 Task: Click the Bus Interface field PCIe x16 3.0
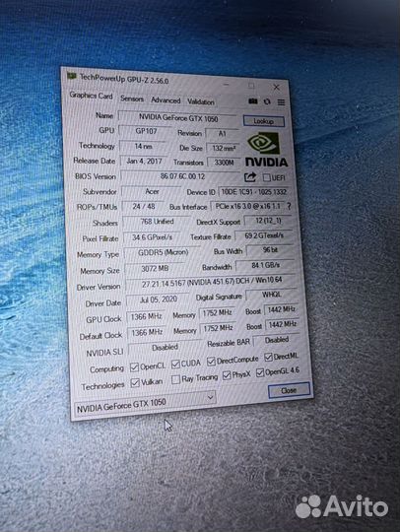coord(247,206)
